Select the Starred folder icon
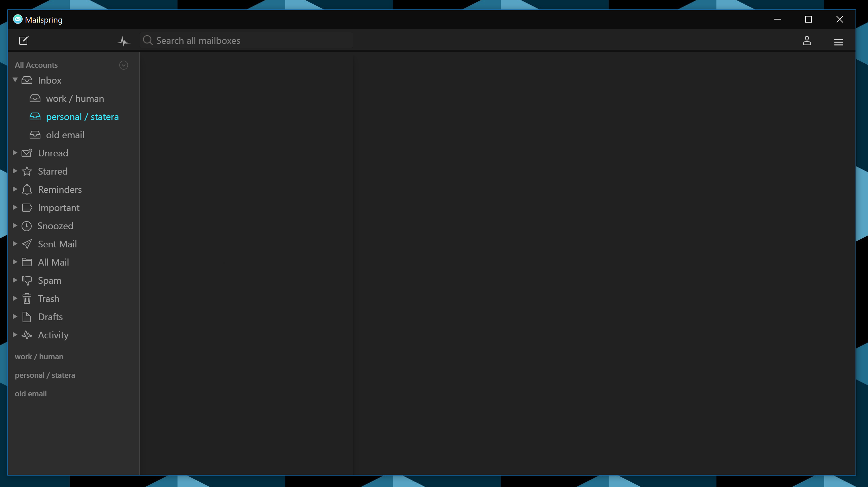Viewport: 868px width, 487px height. [27, 171]
